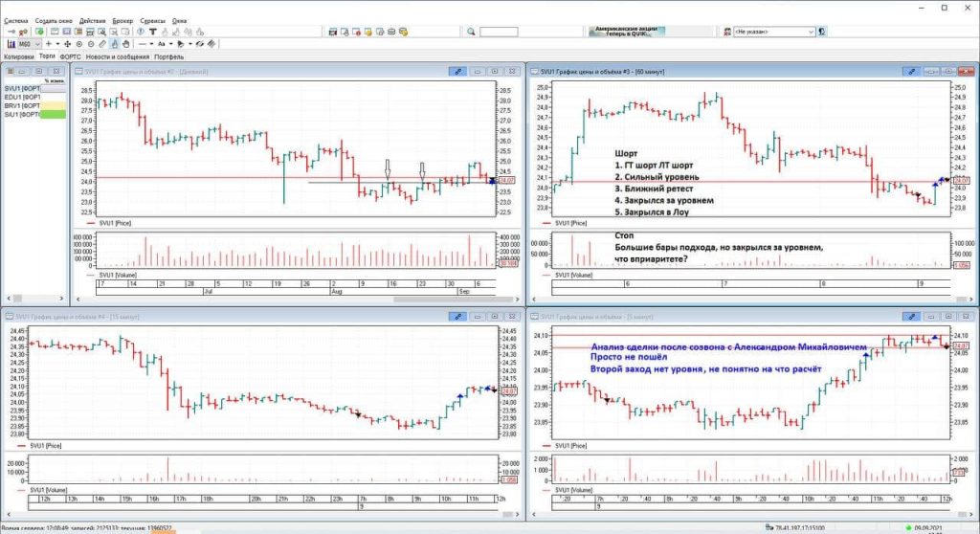Click the connect arrow icon in toolbar

pos(11,32)
